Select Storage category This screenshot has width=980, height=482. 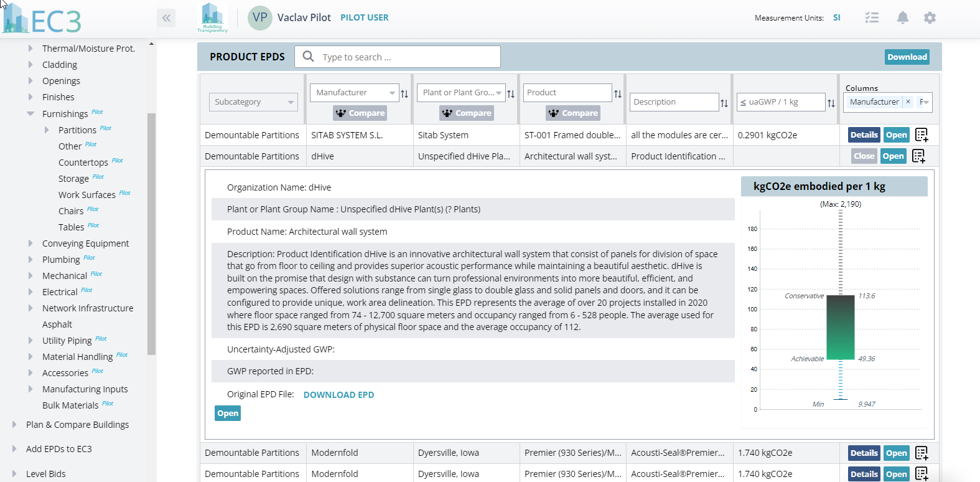tap(73, 178)
